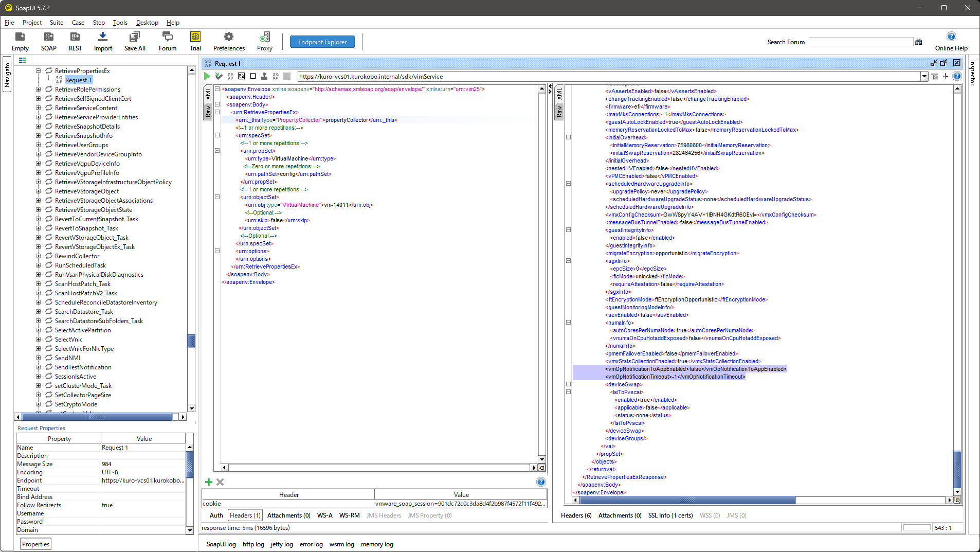Image resolution: width=980 pixels, height=552 pixels.
Task: Open the Tools menu
Action: point(120,23)
